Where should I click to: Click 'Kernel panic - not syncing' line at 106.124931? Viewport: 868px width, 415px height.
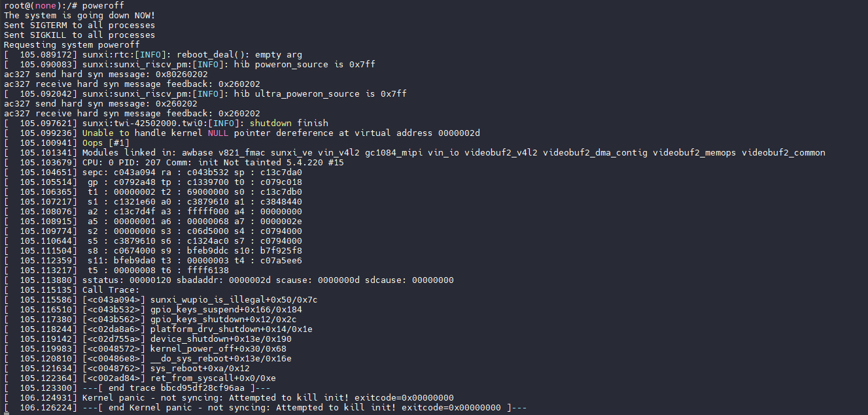point(268,398)
